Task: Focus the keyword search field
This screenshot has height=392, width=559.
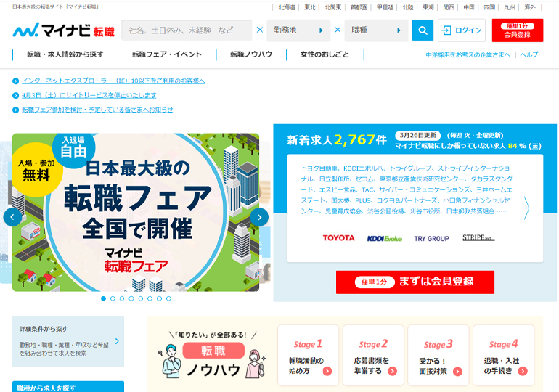Action: pos(187,30)
